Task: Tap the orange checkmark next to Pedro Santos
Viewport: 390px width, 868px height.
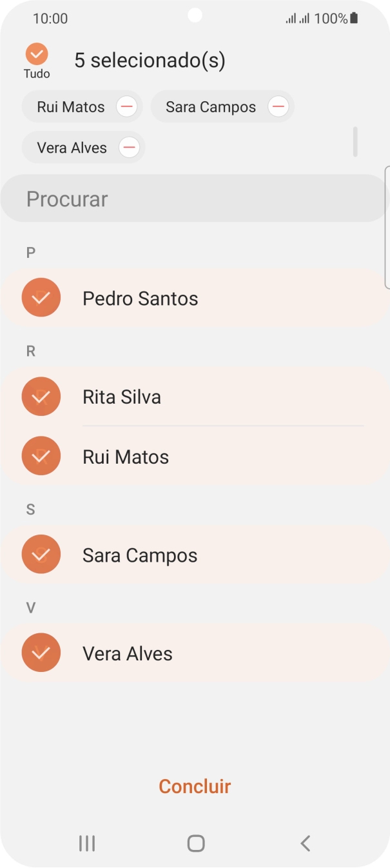Action: coord(41,297)
